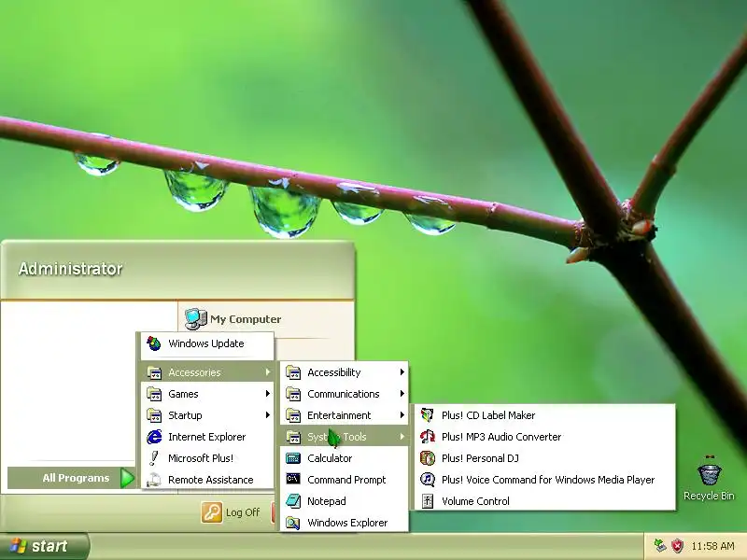
Task: Click the Volume Control icon
Action: coord(428,501)
